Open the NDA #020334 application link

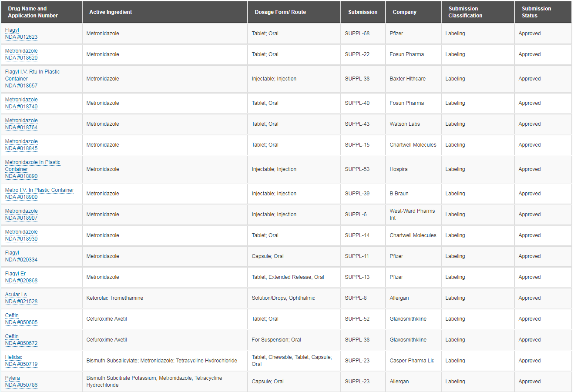[x=21, y=260]
